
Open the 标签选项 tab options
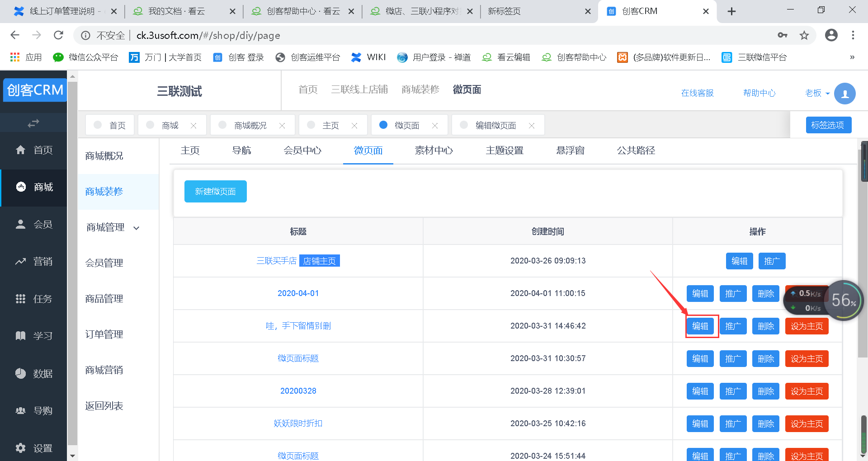coord(828,125)
